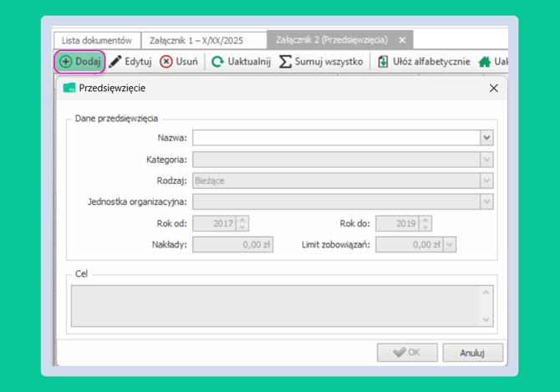Viewport: 560px width, 392px height.
Task: Click the Rok od spinner arrows
Action: coord(242,223)
